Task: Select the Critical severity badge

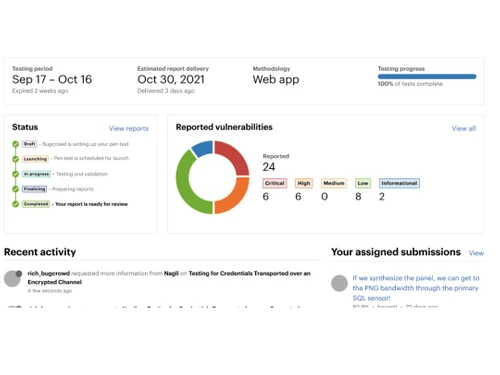Action: [x=275, y=183]
